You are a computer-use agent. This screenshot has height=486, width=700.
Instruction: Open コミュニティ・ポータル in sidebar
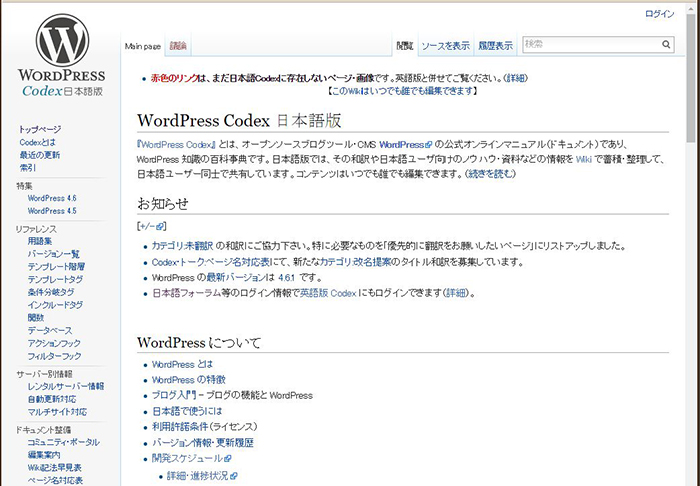(63, 442)
